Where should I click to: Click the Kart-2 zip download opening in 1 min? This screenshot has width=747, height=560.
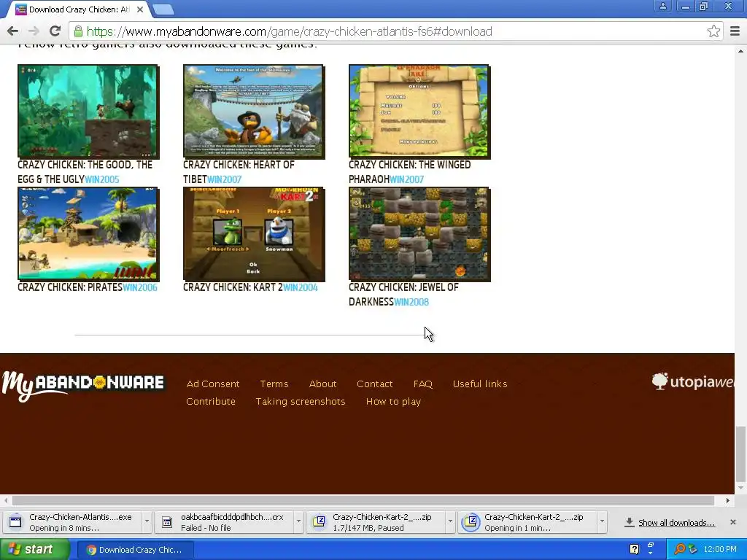click(527, 522)
